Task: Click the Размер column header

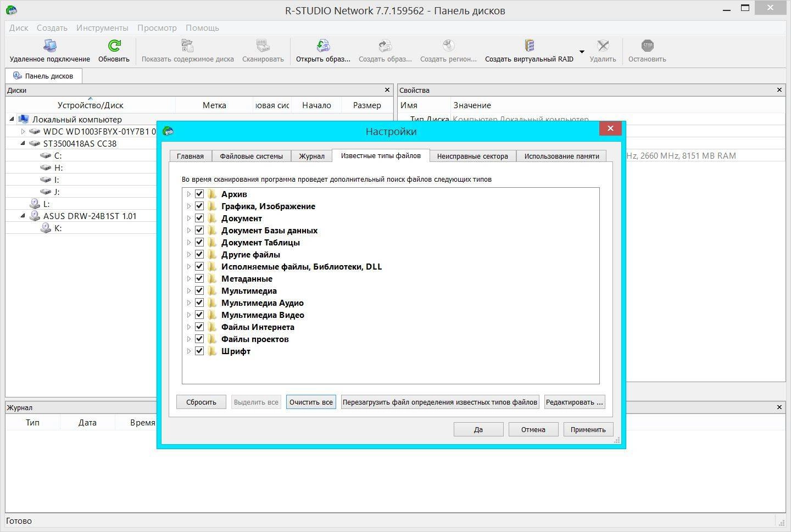Action: tap(367, 105)
